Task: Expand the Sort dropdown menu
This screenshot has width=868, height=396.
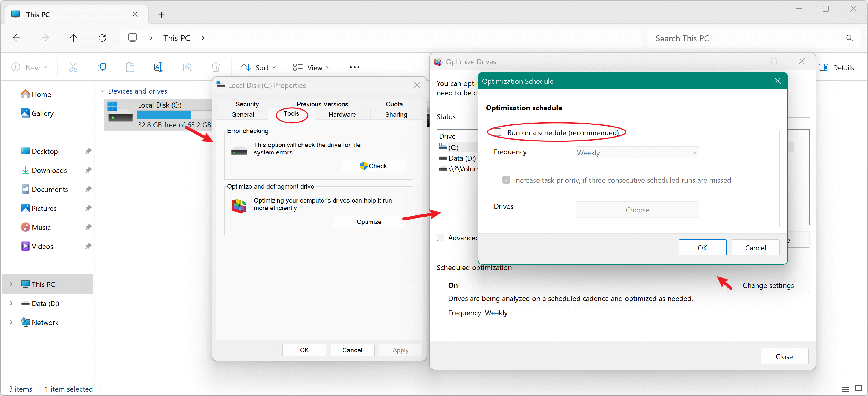Action: click(x=258, y=67)
